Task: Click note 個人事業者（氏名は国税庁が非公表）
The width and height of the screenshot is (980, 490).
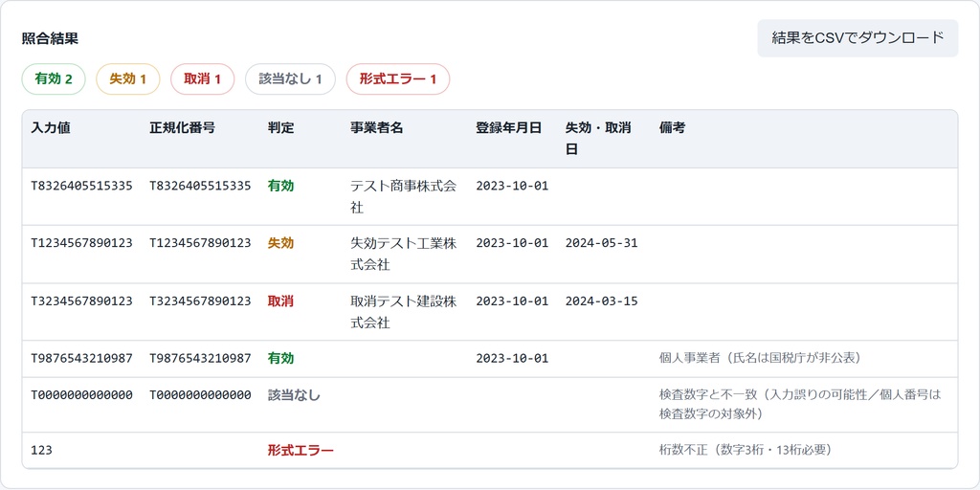Action: coord(761,358)
